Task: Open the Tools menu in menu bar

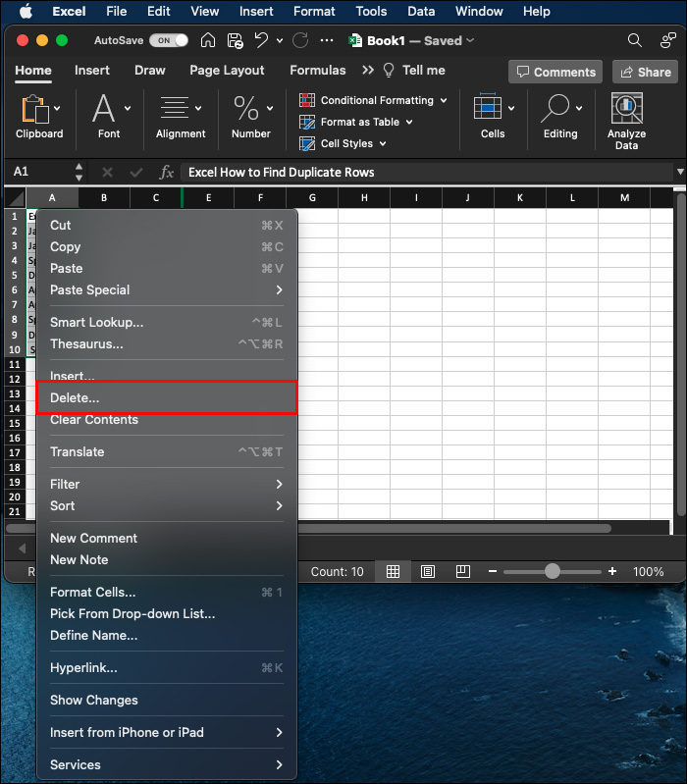Action: pos(371,11)
